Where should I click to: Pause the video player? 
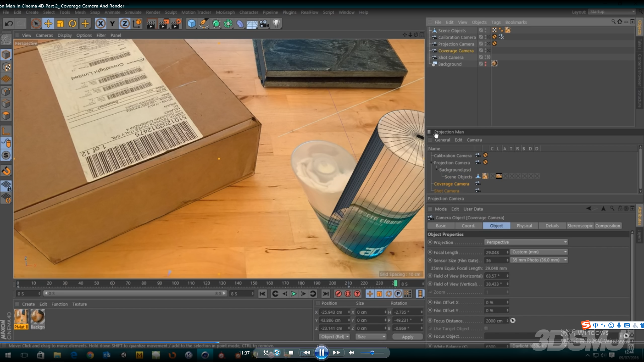click(321, 353)
